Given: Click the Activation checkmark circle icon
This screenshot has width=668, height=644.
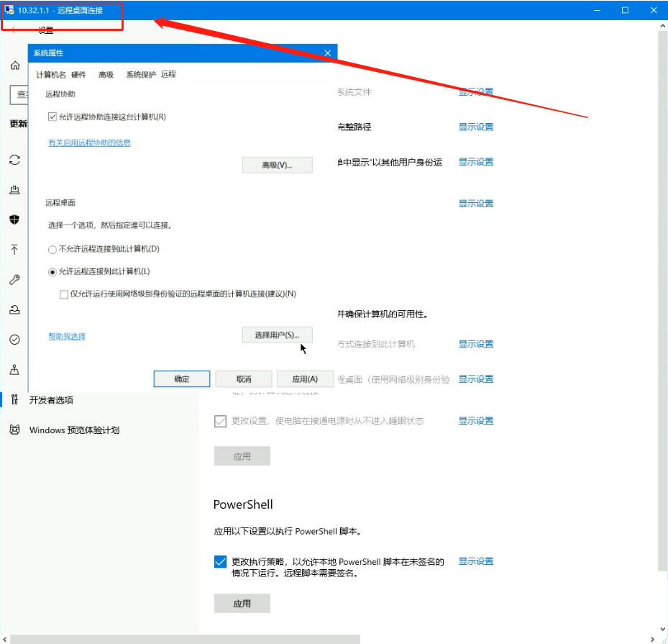Looking at the screenshot, I should tap(14, 340).
